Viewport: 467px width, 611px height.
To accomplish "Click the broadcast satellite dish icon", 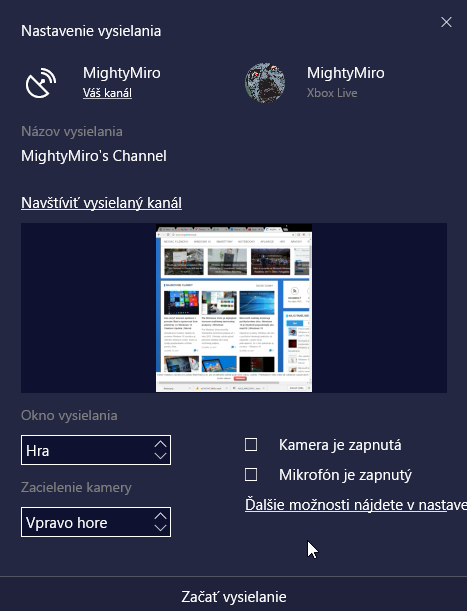I will coord(41,83).
